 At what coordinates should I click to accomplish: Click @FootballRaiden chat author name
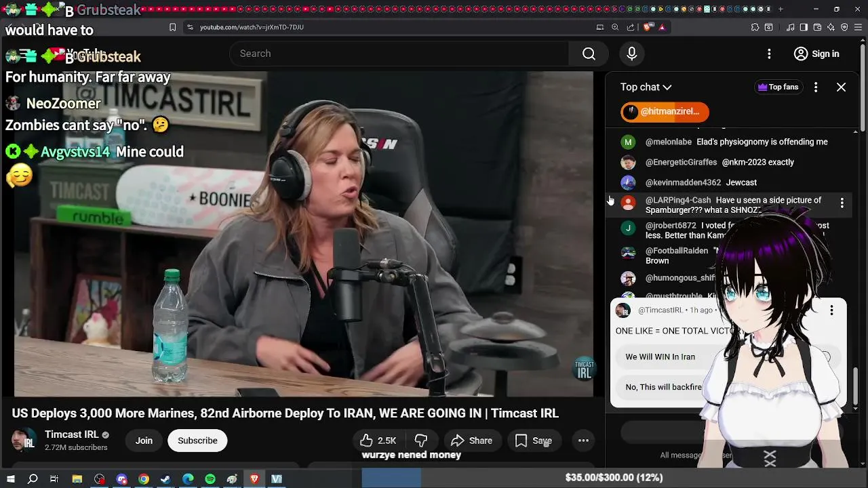[x=677, y=251]
